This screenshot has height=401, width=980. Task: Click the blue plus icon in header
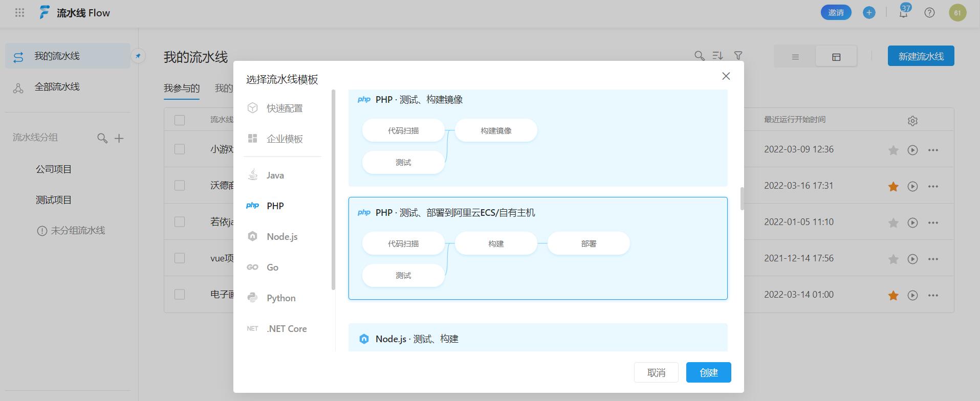pos(869,13)
